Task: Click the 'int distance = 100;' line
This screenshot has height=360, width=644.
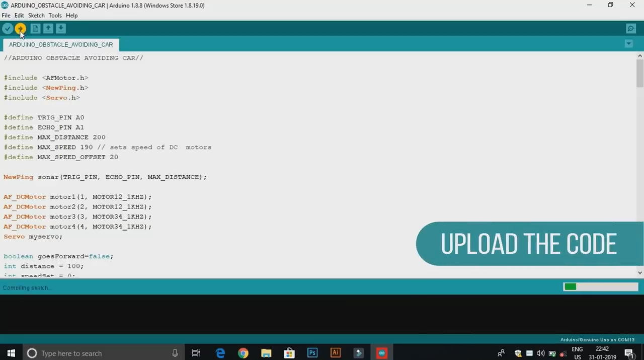Action: [44, 266]
